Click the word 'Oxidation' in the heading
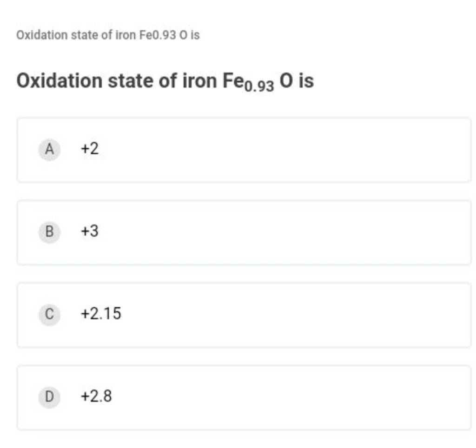The image size is (476, 448). pyautogui.click(x=59, y=80)
